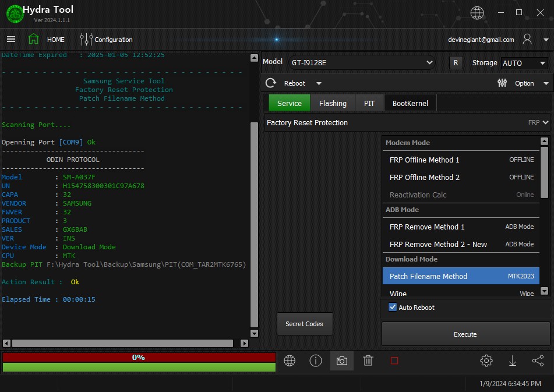Click log scroll left arrow
This screenshot has height=392, width=554.
[x=7, y=343]
